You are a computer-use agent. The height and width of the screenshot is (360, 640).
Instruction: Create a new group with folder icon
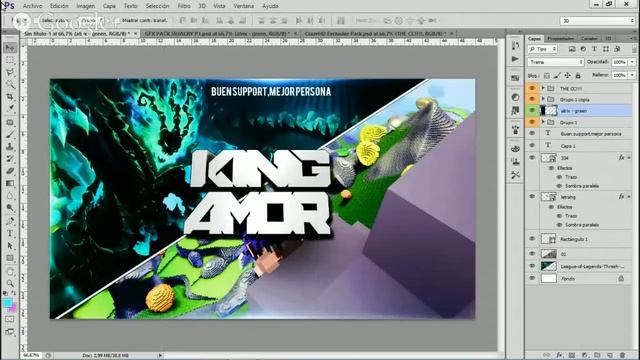click(597, 355)
